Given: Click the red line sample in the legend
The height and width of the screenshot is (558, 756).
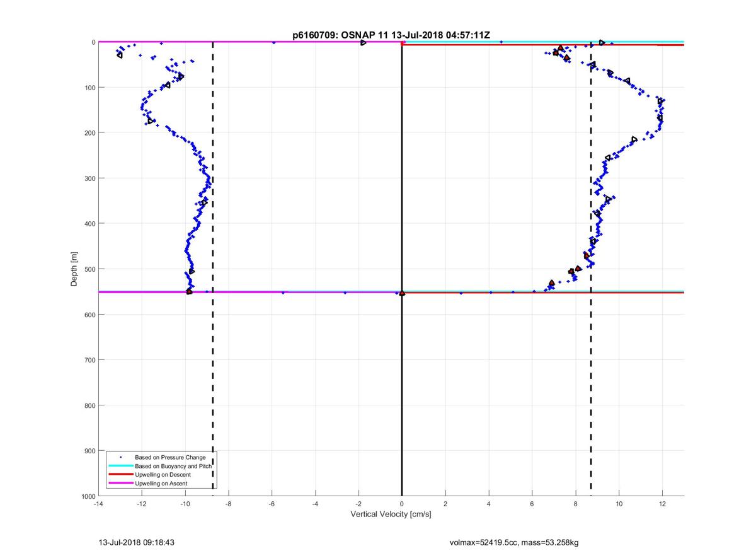Looking at the screenshot, I should pyautogui.click(x=120, y=475).
